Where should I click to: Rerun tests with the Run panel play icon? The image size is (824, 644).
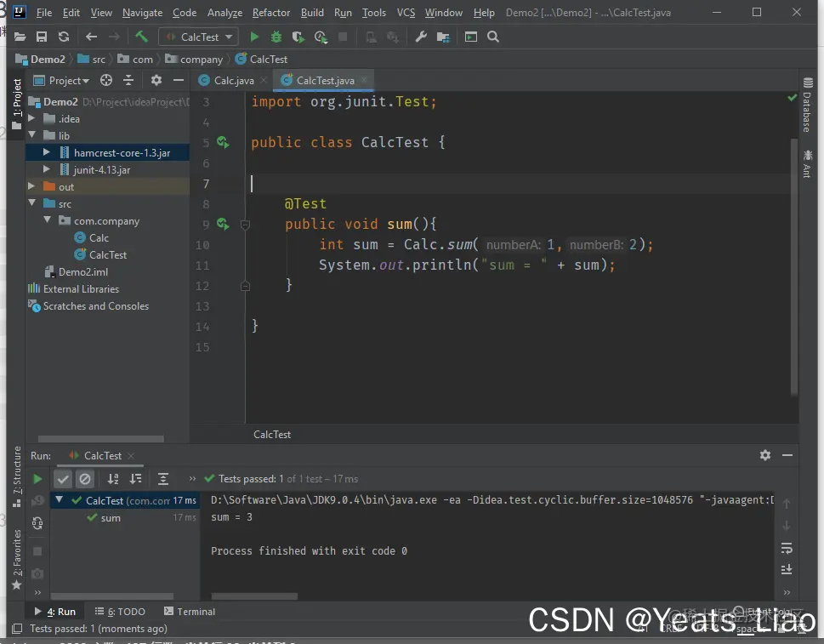point(37,479)
